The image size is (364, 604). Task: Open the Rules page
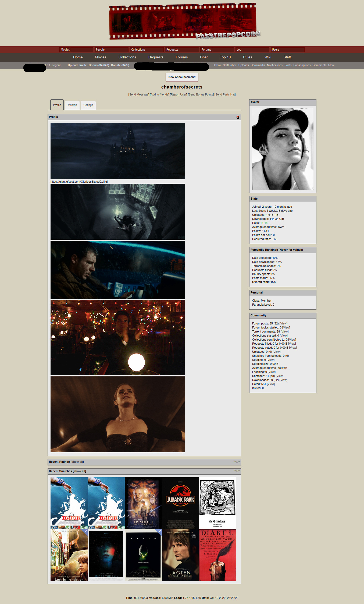click(248, 57)
